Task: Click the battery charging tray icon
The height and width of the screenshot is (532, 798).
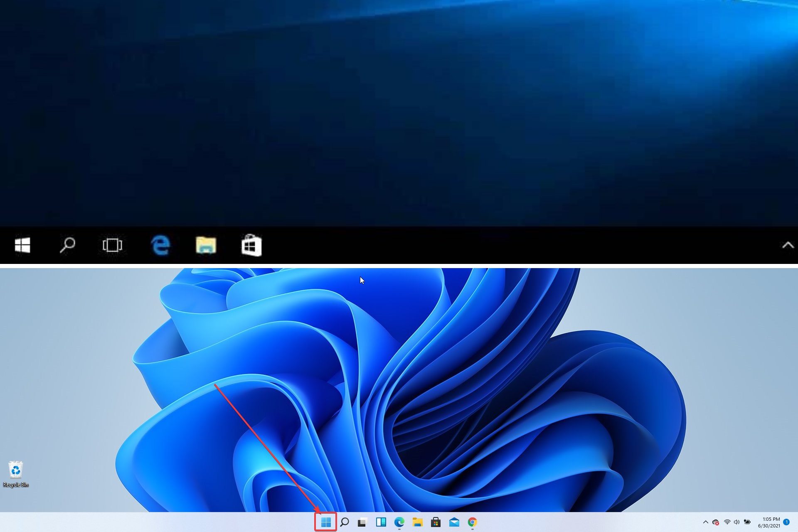Action: click(747, 522)
